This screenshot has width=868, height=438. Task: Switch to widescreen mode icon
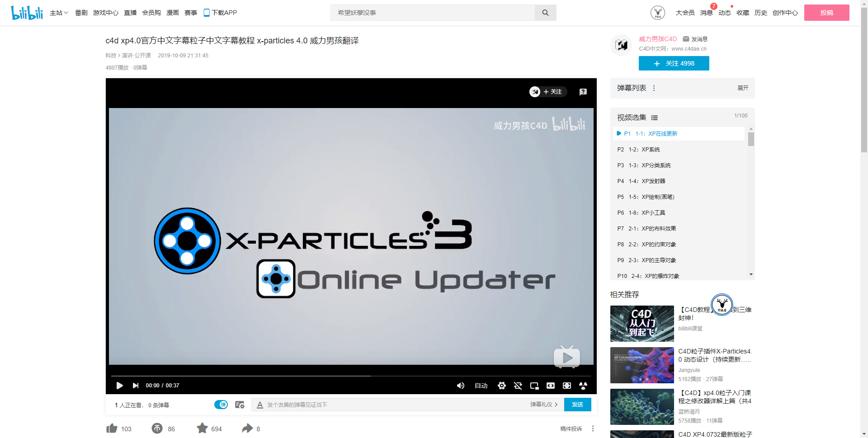pyautogui.click(x=550, y=386)
